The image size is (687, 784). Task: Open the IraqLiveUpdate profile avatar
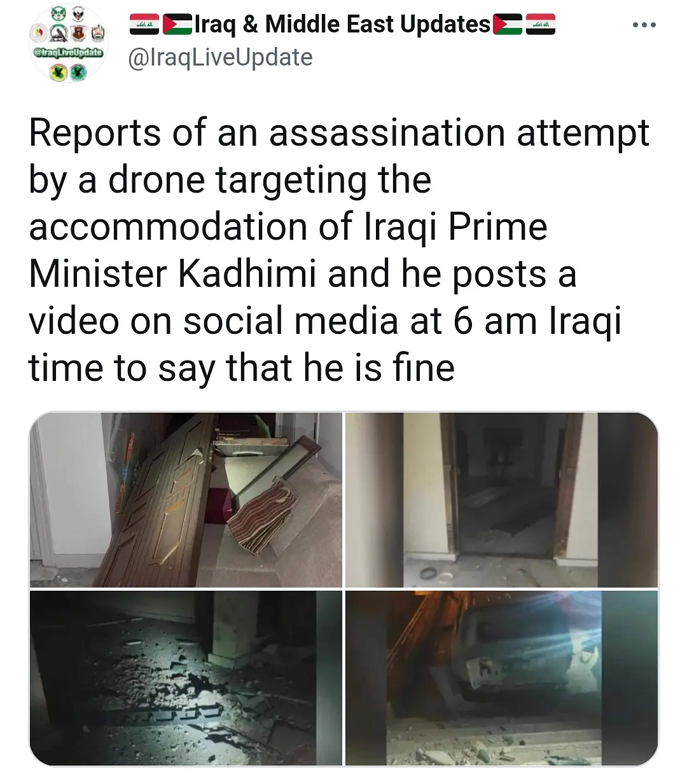click(x=68, y=43)
